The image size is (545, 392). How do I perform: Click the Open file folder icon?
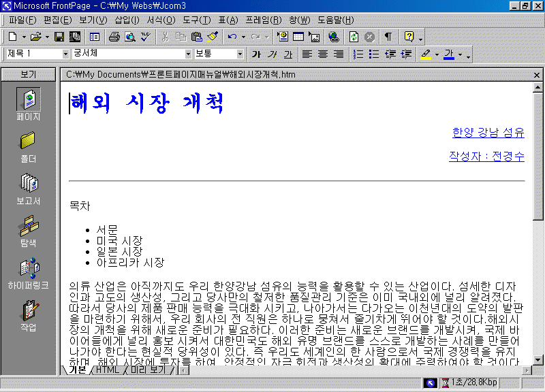(36, 37)
